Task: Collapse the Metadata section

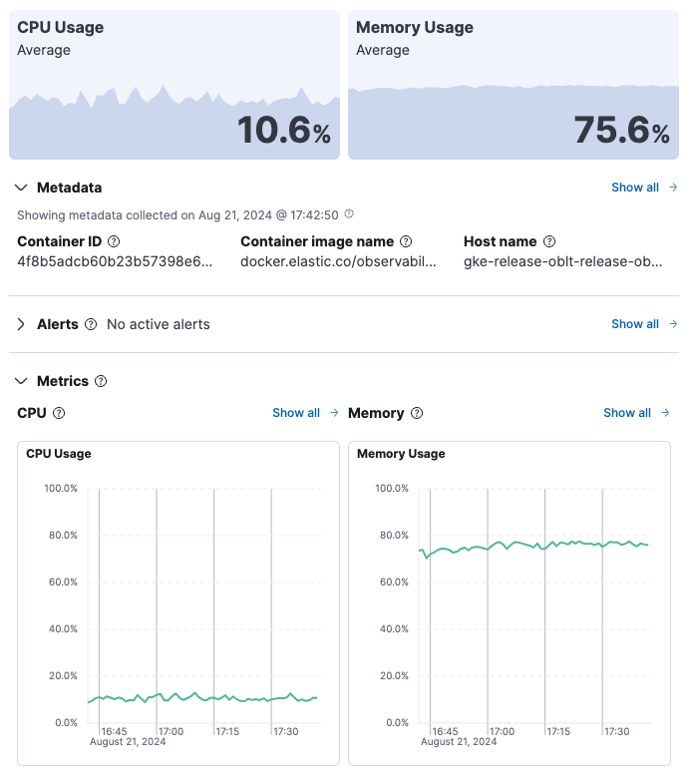Action: (22, 188)
